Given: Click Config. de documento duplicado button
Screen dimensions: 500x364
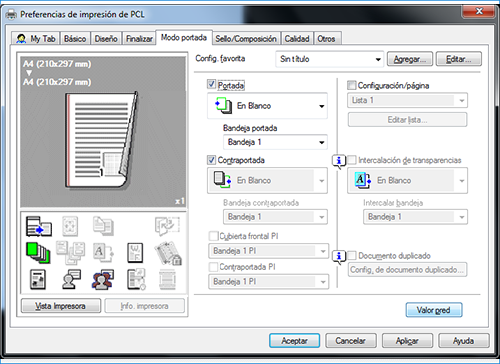Looking at the screenshot, I should tap(407, 270).
